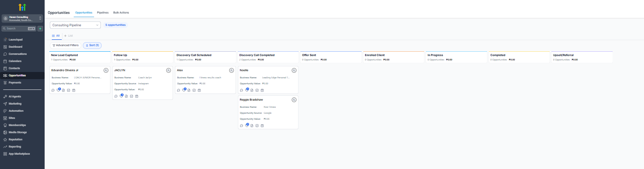This screenshot has width=644, height=169.
Task: Switch to the Pipelines tab
Action: pyautogui.click(x=102, y=13)
